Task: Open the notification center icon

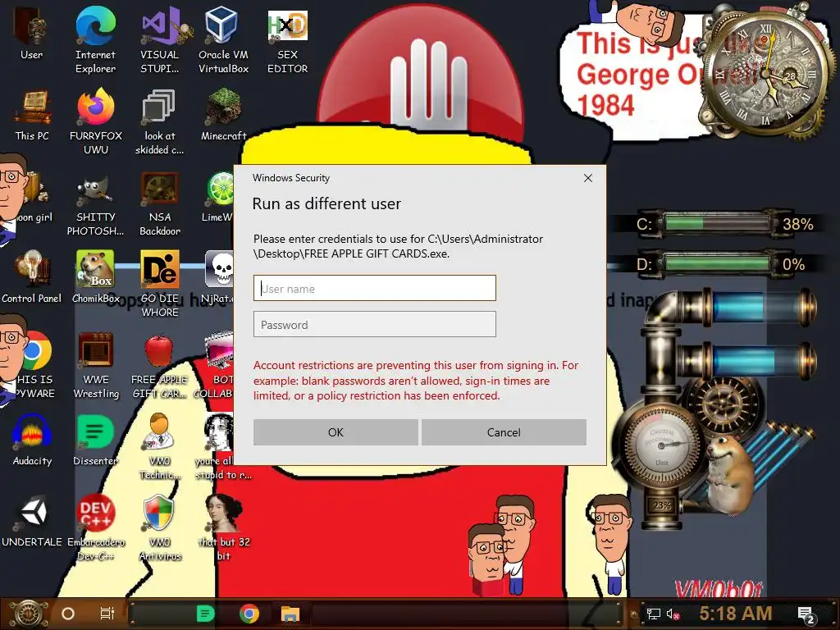Action: 806,615
